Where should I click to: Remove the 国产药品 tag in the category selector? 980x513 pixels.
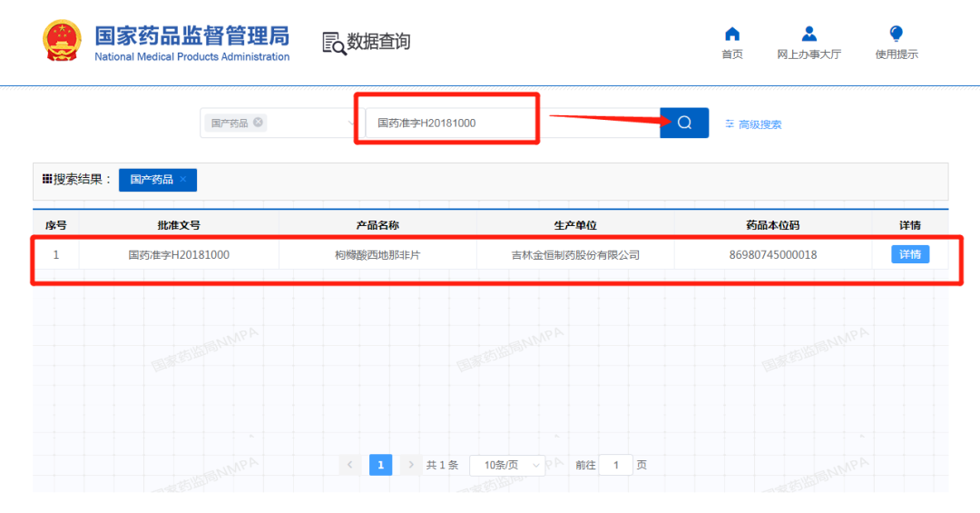coord(258,122)
